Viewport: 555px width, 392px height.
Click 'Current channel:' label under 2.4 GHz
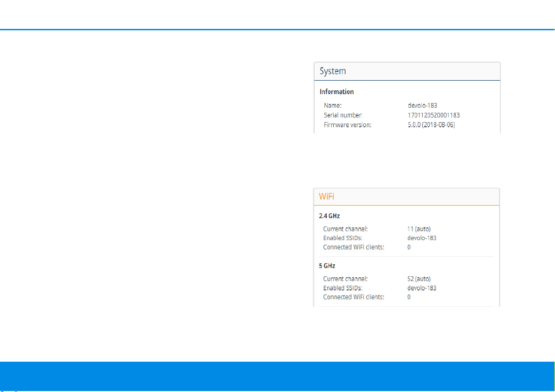click(x=345, y=229)
